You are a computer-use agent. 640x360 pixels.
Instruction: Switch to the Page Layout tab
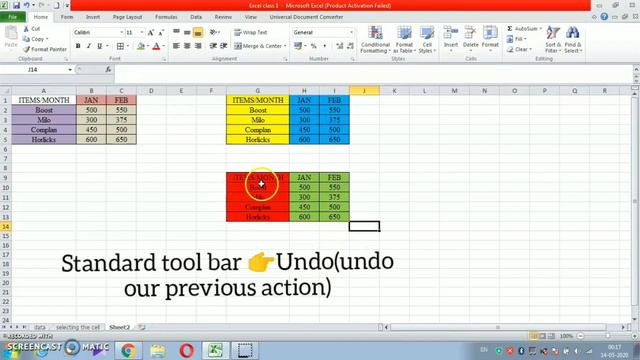tap(127, 17)
